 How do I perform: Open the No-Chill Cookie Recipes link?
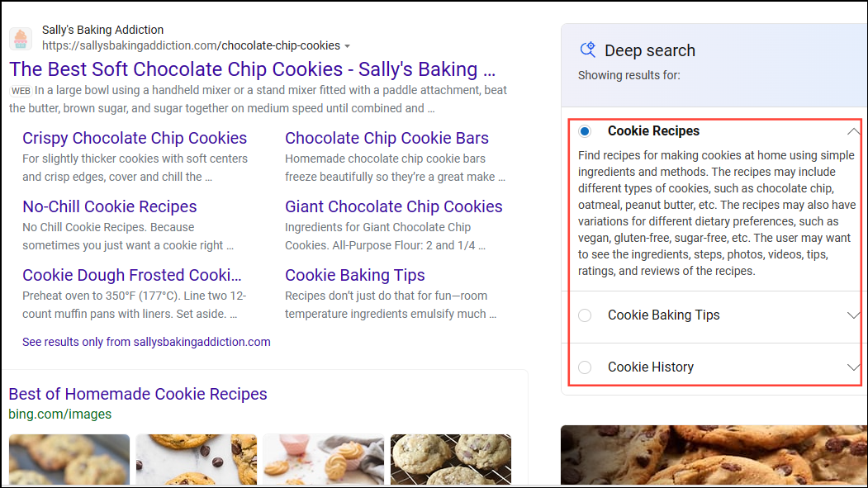pos(109,206)
